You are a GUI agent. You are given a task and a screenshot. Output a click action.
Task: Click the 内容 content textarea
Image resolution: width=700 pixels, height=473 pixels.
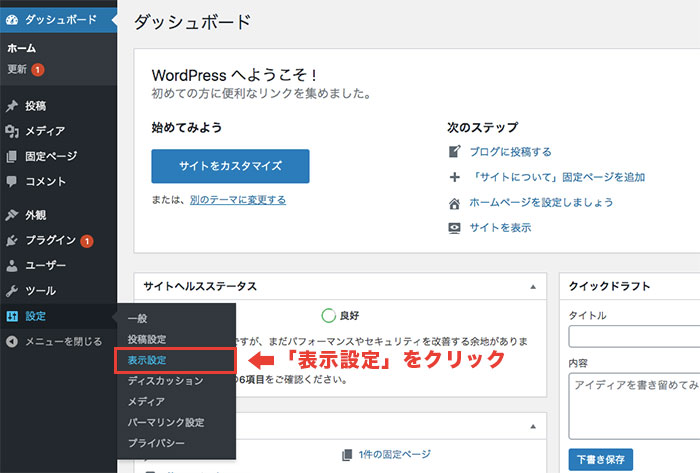[634, 407]
